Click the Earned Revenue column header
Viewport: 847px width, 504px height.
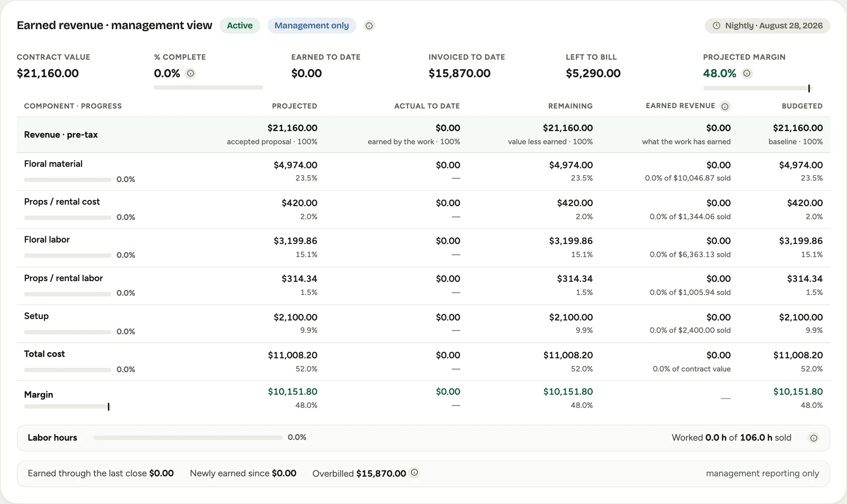click(680, 106)
